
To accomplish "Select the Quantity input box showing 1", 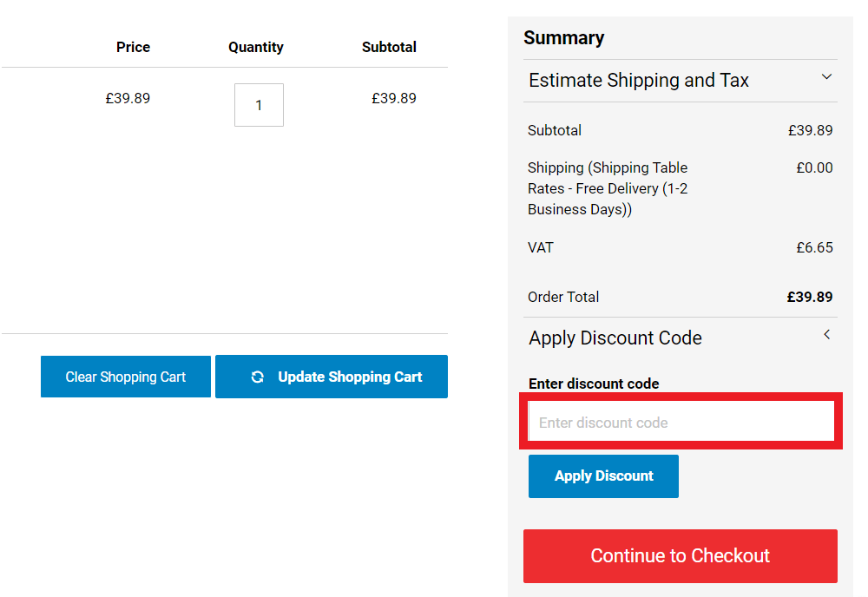I will tap(259, 105).
